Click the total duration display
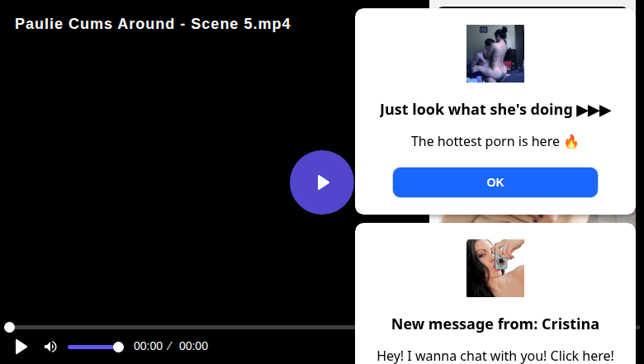644x364 pixels. tap(193, 347)
